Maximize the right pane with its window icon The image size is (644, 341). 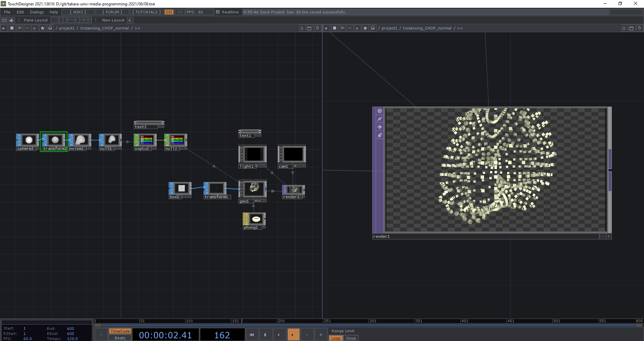pos(631,28)
